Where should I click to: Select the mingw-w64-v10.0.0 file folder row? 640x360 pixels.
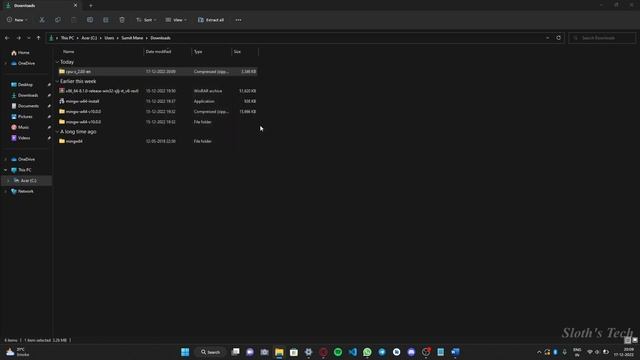coord(157,122)
